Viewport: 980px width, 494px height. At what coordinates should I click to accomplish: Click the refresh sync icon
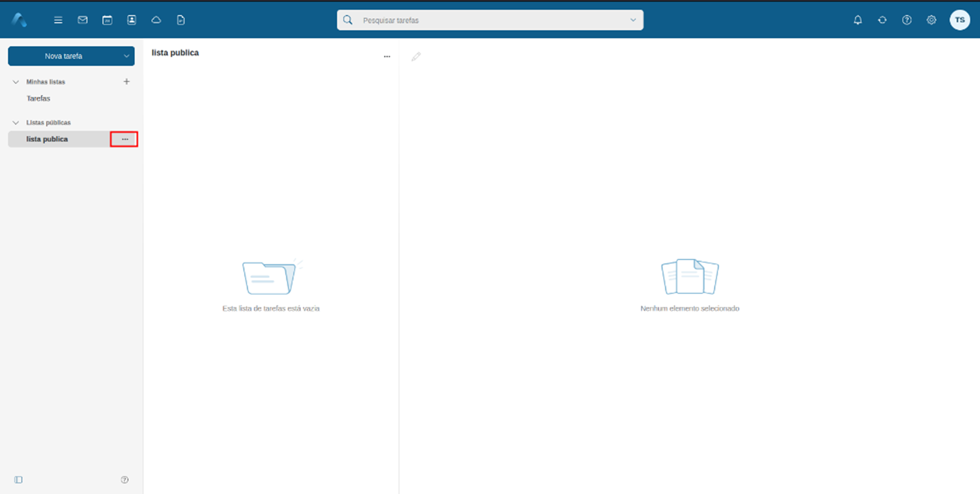(882, 20)
